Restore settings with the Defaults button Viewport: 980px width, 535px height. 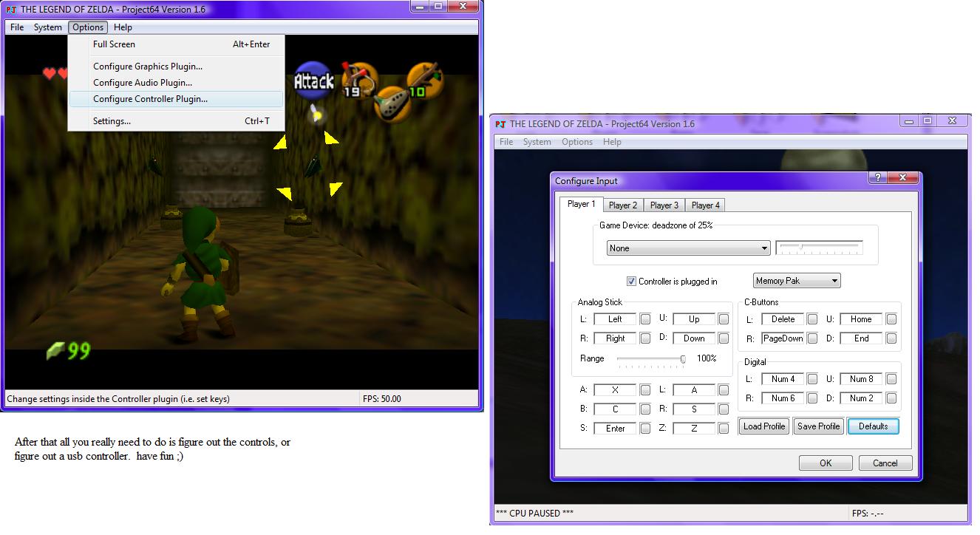click(x=873, y=426)
